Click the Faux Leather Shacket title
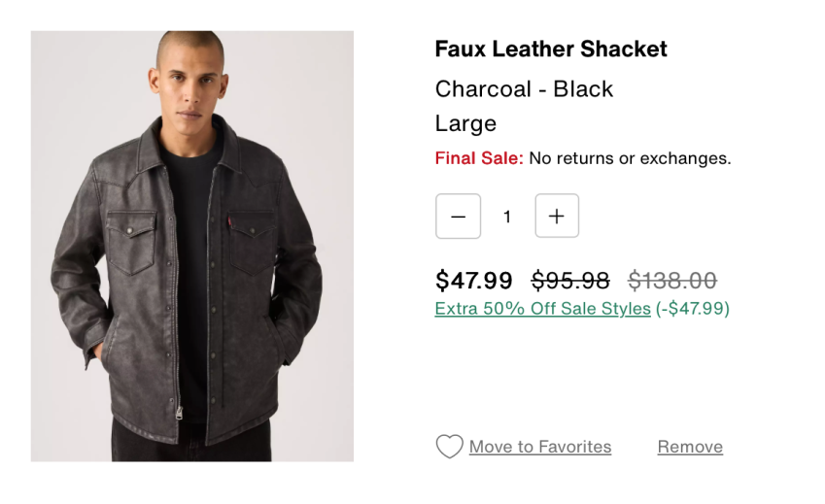The image size is (825, 504). pos(551,49)
